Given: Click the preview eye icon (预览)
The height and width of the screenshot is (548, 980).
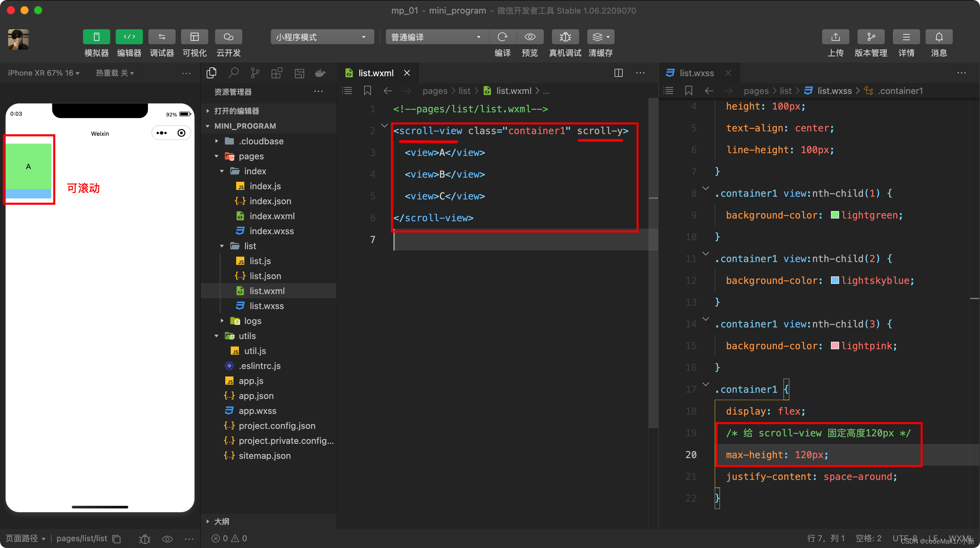Looking at the screenshot, I should coord(529,37).
